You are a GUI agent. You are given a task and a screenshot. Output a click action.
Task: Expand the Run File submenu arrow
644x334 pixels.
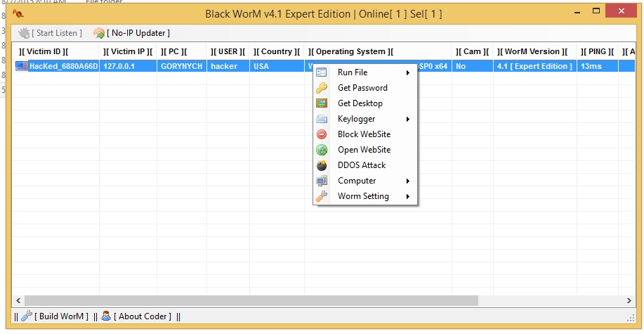click(x=408, y=72)
